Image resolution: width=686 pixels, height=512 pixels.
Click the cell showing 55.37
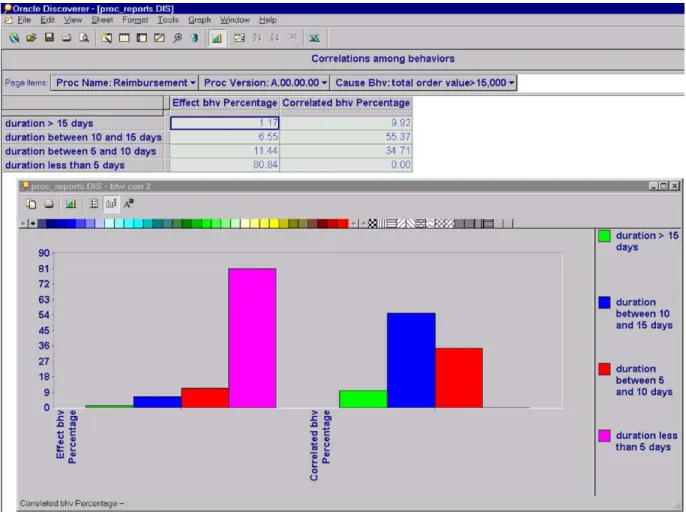[x=346, y=137]
